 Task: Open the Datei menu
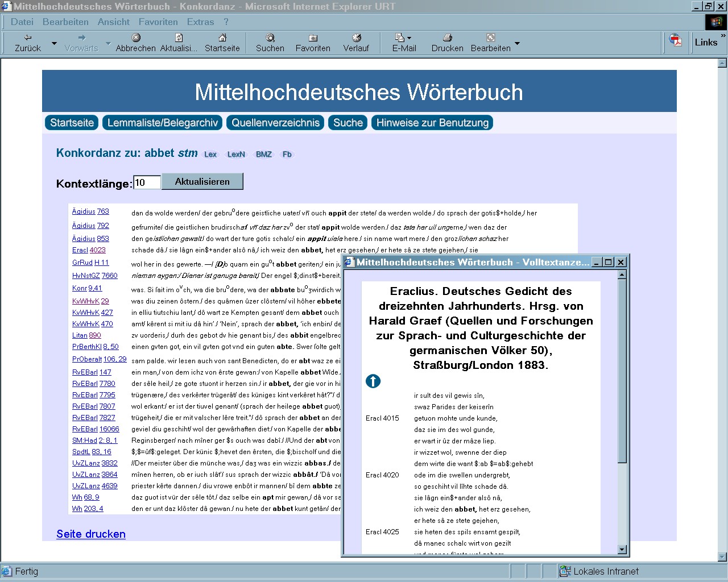[x=22, y=22]
